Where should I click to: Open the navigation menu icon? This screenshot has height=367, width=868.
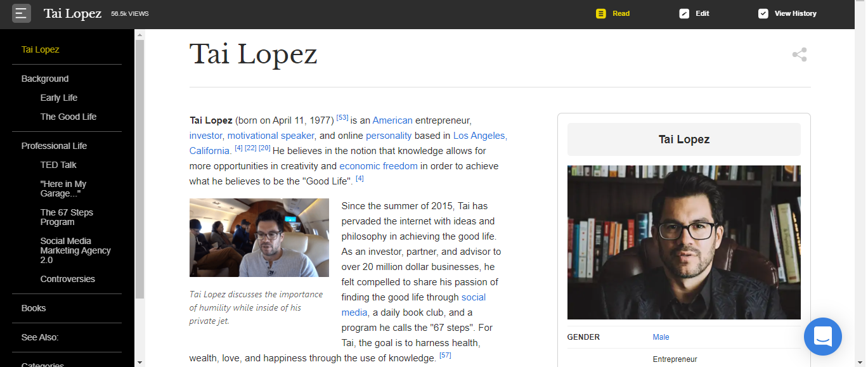(x=21, y=13)
